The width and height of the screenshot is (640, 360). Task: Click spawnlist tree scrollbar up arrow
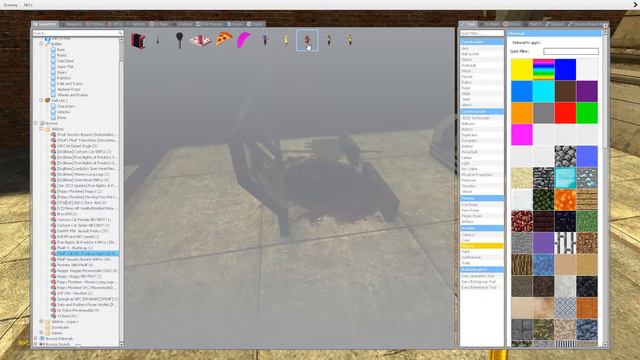point(121,40)
